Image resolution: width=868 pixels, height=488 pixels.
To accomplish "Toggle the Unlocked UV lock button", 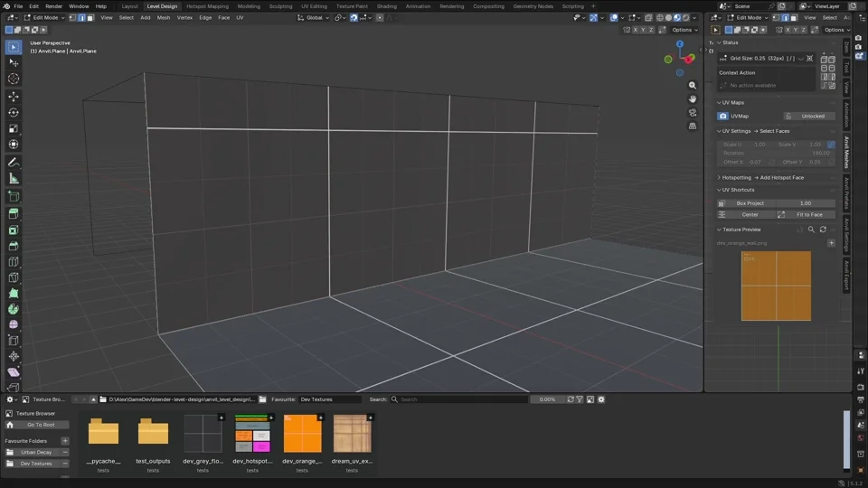I will pos(808,117).
